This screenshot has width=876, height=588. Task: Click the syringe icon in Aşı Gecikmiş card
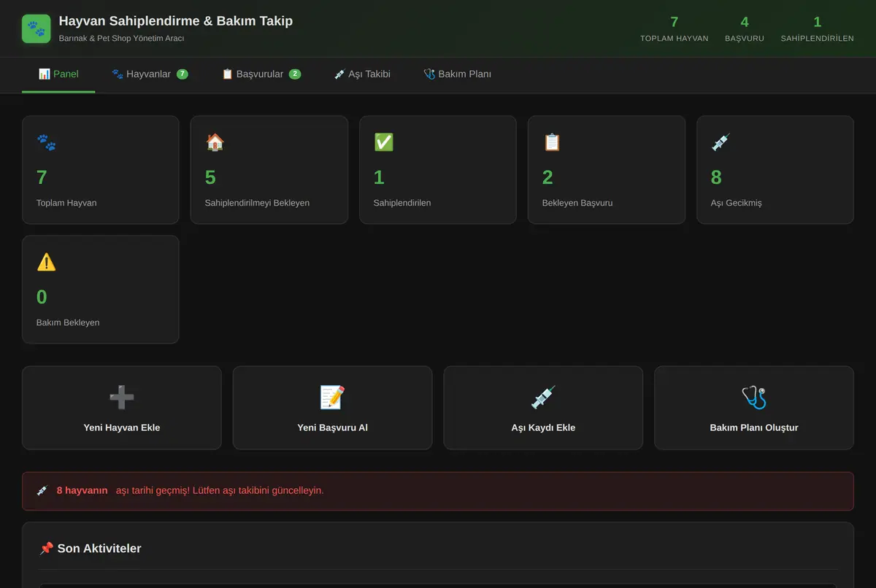pyautogui.click(x=721, y=142)
